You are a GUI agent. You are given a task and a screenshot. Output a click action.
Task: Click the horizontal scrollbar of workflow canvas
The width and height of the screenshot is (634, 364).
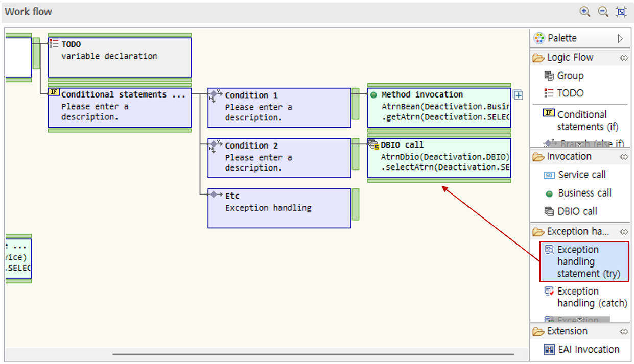pos(314,354)
